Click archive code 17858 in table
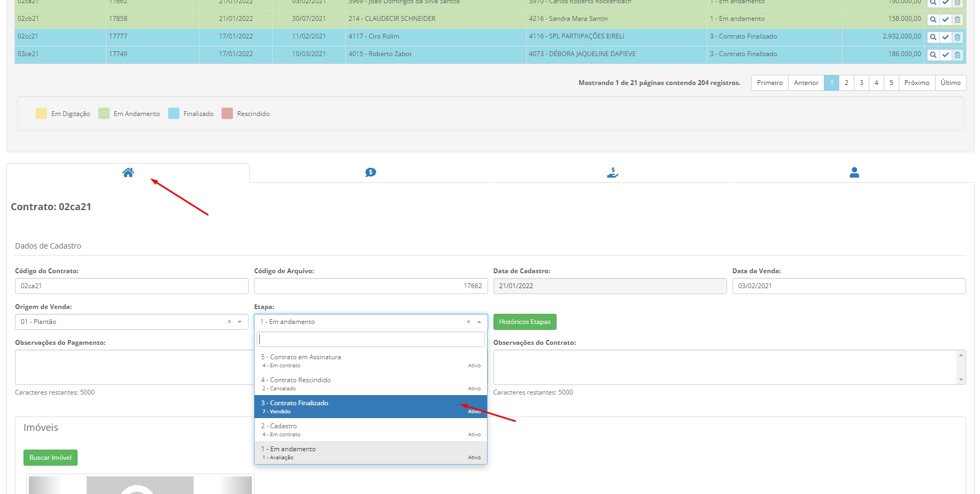980x494 pixels. pos(118,19)
